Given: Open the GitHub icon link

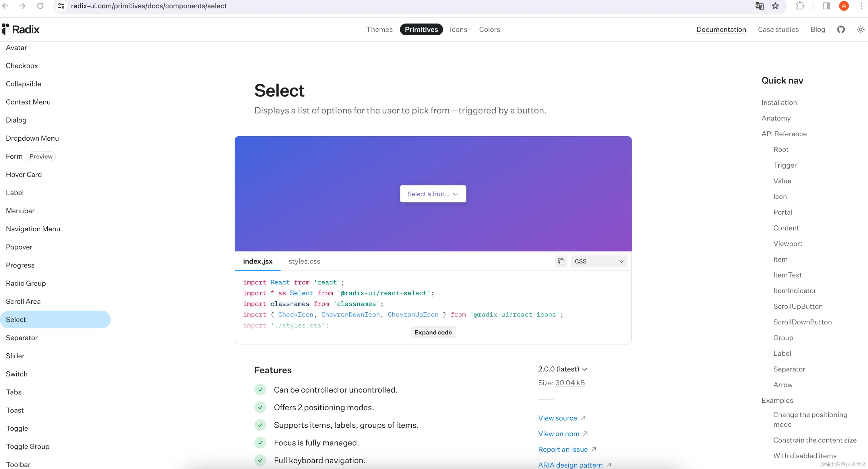Looking at the screenshot, I should [x=841, y=29].
